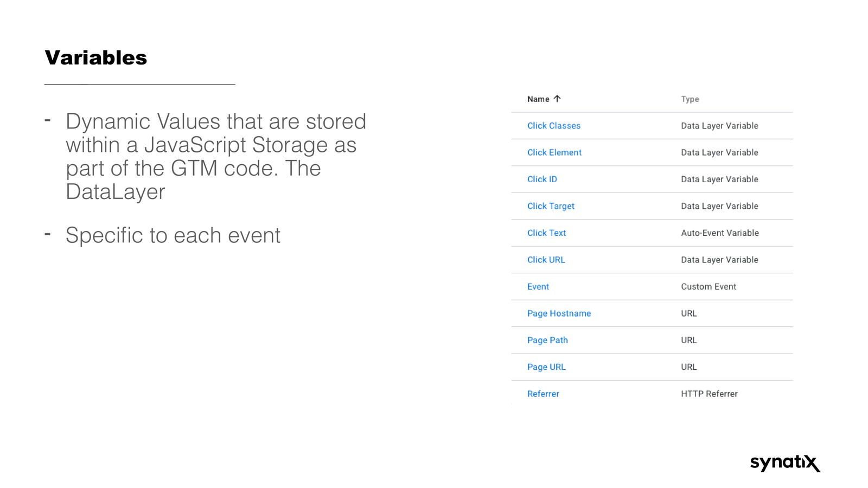Open the Page Hostname variable
Viewport: 868px width, 488px height.
(559, 313)
